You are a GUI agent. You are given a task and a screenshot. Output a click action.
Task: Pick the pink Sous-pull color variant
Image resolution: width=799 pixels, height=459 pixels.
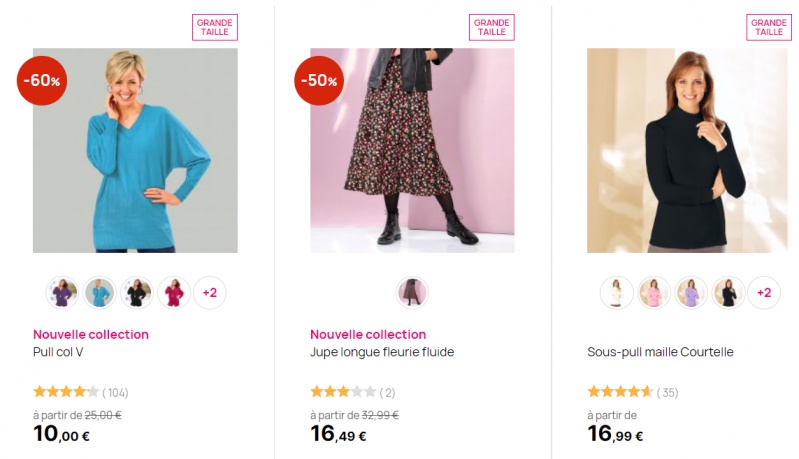click(x=653, y=293)
